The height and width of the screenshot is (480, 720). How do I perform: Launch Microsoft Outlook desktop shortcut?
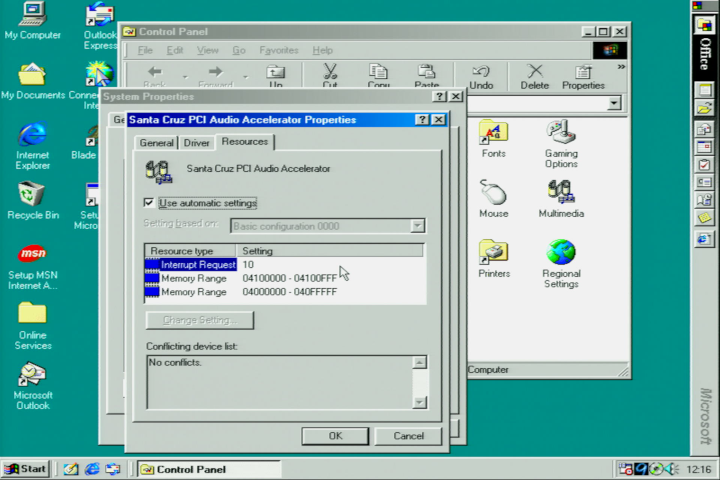click(32, 386)
